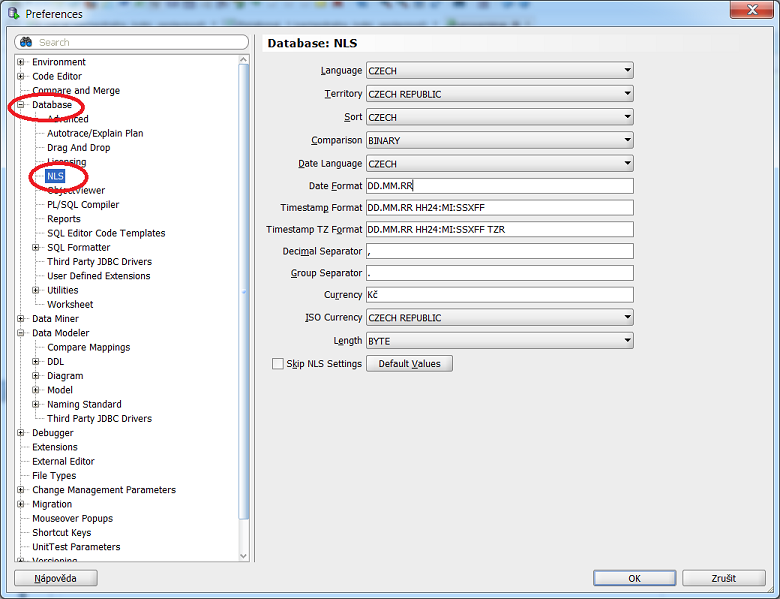Open help with the Nápověda button
Screen dimensions: 780x599
coord(56,578)
